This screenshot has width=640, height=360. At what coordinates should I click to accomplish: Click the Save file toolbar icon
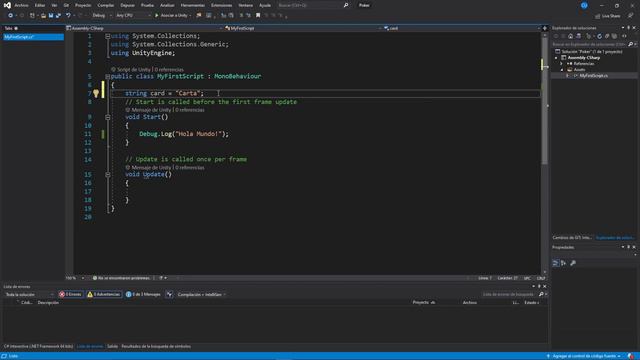coord(51,16)
